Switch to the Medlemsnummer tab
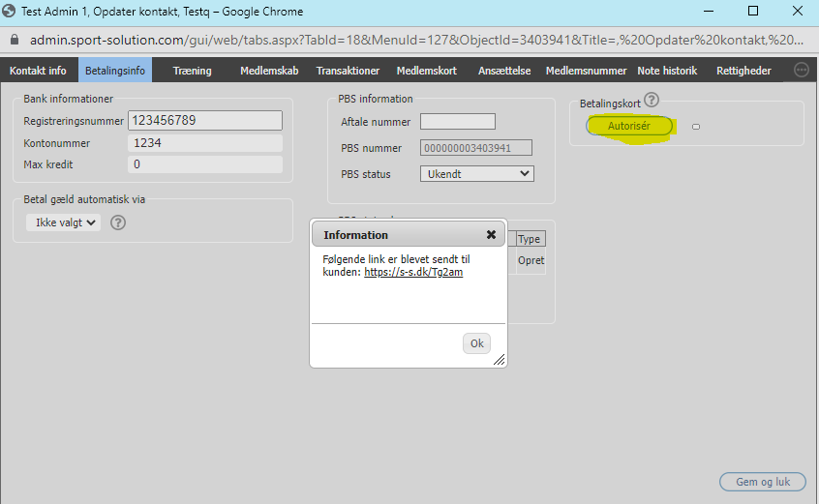 pyautogui.click(x=586, y=71)
